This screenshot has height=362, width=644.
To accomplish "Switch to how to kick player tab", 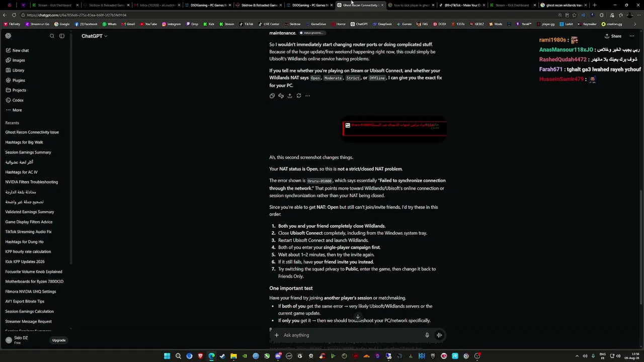I will 412,5.
